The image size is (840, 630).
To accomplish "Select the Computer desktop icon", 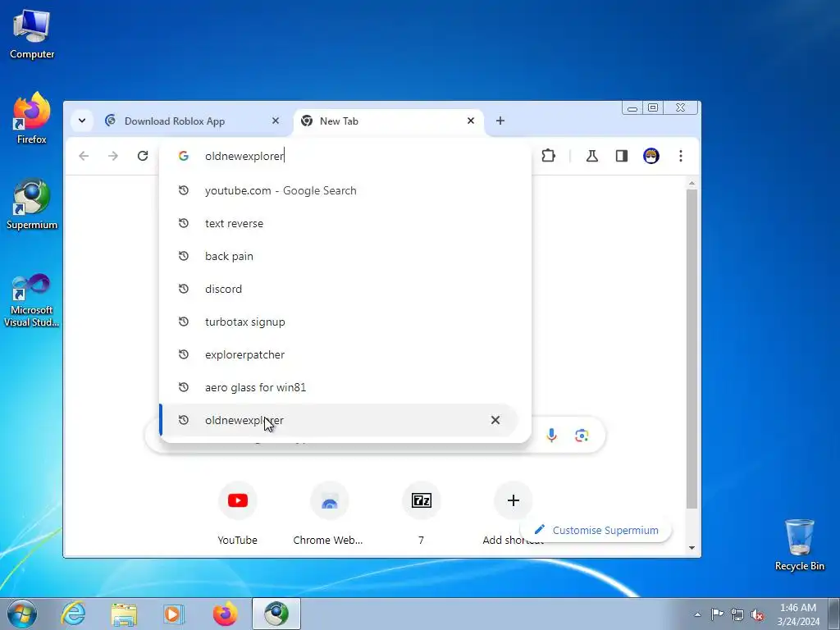I will [32, 34].
